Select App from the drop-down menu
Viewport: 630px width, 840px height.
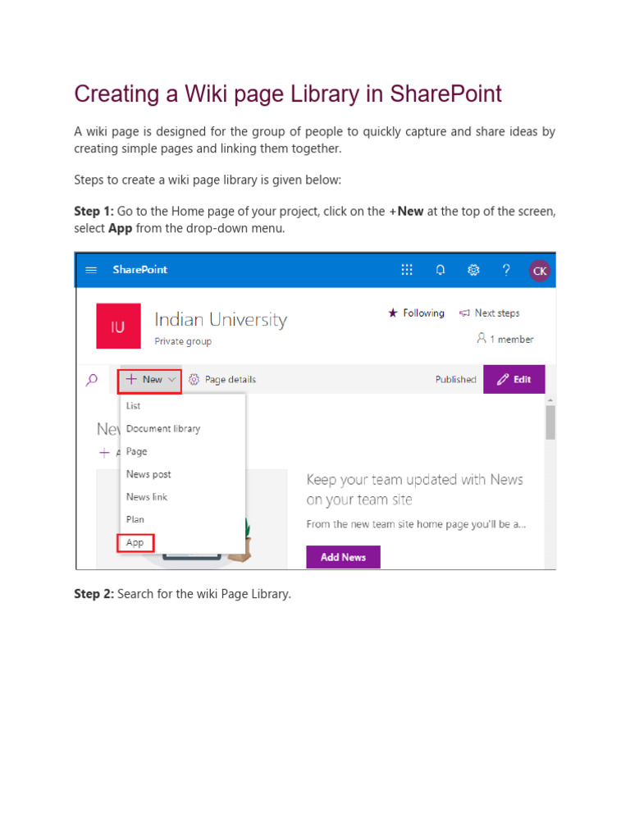click(135, 542)
